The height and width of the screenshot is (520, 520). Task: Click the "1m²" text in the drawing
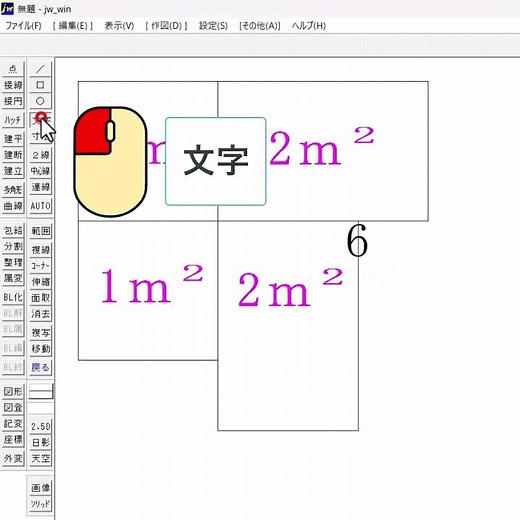152,284
